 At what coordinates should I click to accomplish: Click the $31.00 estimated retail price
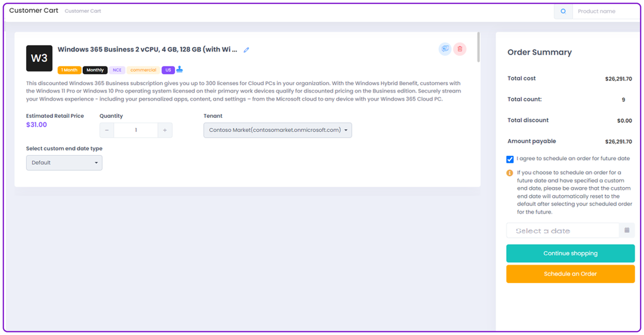coord(37,125)
